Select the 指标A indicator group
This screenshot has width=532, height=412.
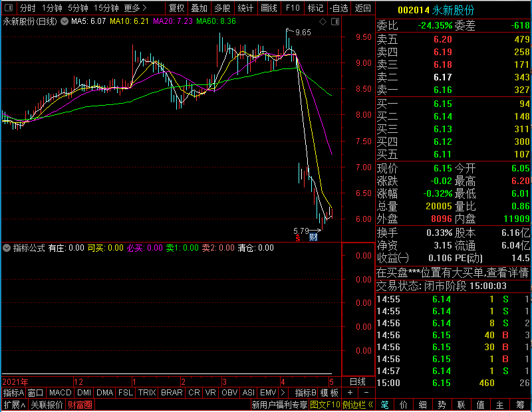tap(13, 393)
